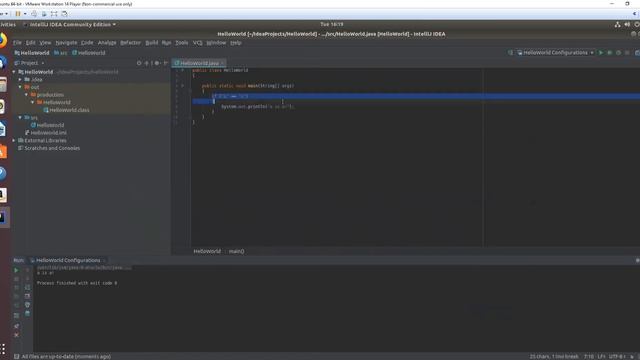Open HelloWorld Configurations run dropdown
The width and height of the screenshot is (640, 360).
click(x=555, y=53)
